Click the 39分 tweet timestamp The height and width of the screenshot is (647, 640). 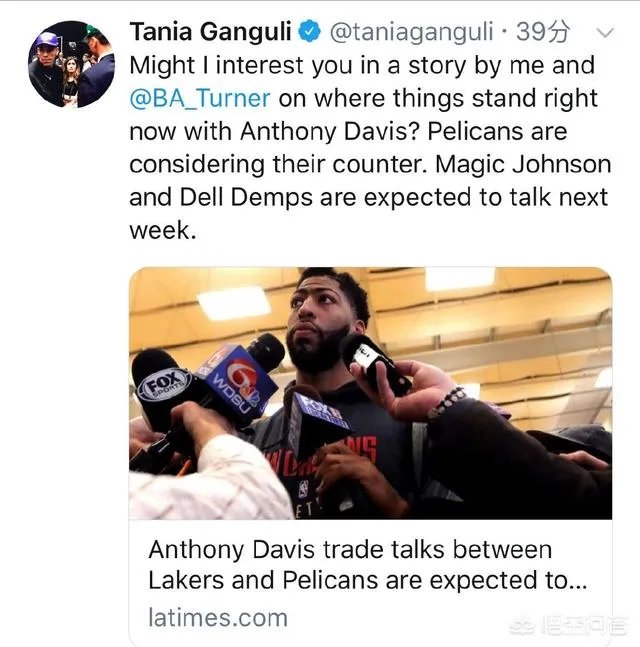tap(543, 32)
